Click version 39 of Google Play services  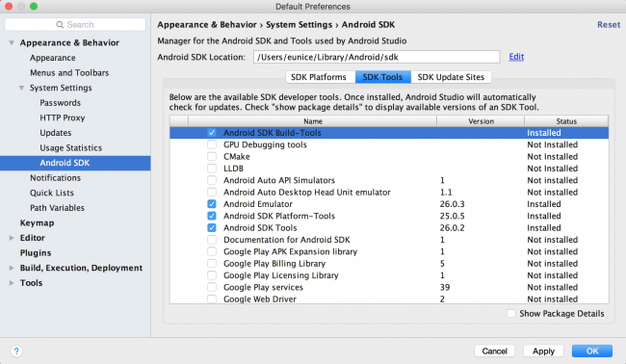tap(445, 287)
